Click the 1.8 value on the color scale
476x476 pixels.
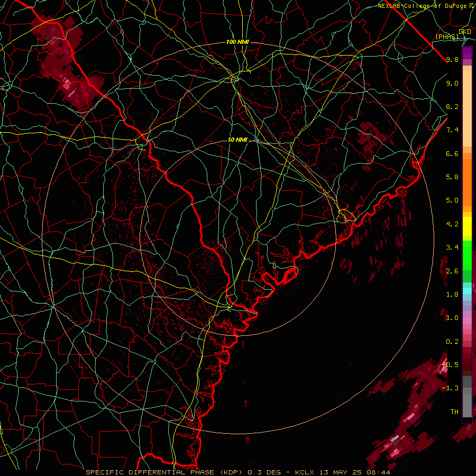coord(452,295)
